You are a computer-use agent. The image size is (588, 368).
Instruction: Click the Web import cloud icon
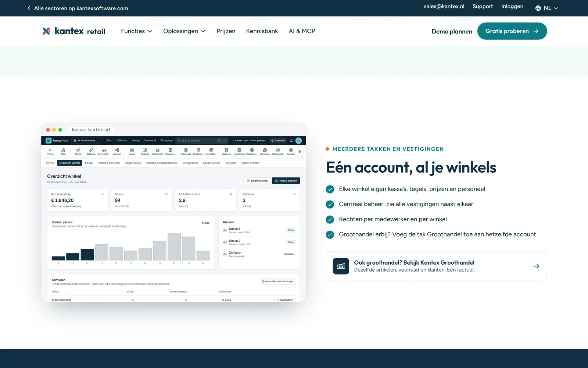click(x=278, y=150)
